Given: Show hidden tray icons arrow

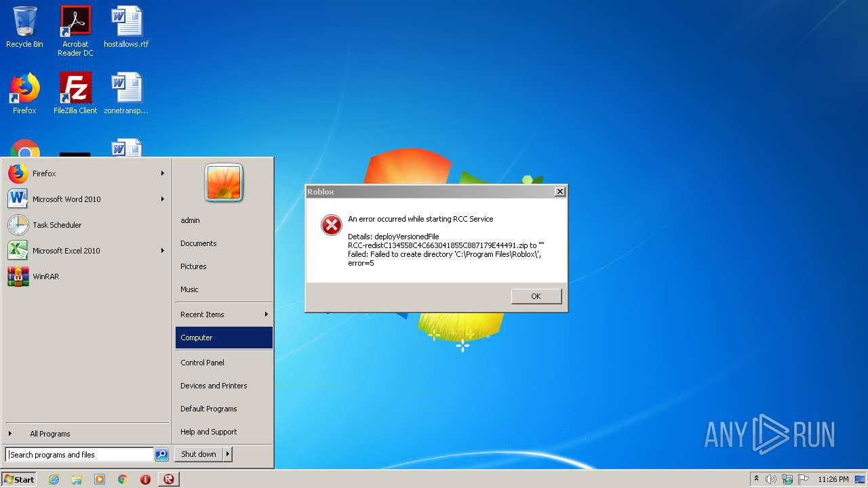Looking at the screenshot, I should (757, 479).
